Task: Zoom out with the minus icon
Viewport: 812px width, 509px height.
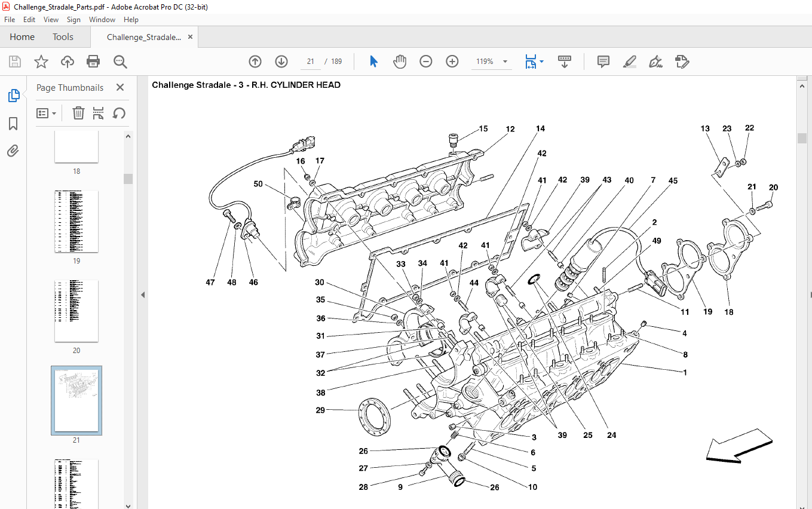Action: 426,62
